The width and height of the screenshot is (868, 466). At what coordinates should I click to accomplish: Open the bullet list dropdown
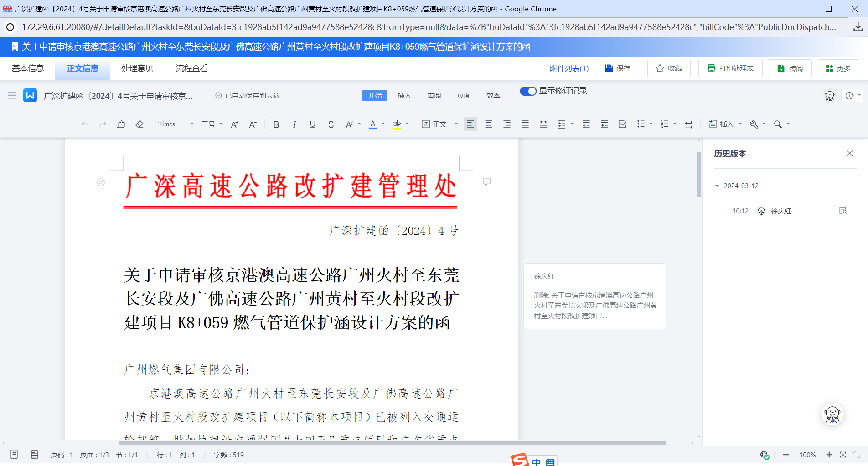[x=645, y=124]
